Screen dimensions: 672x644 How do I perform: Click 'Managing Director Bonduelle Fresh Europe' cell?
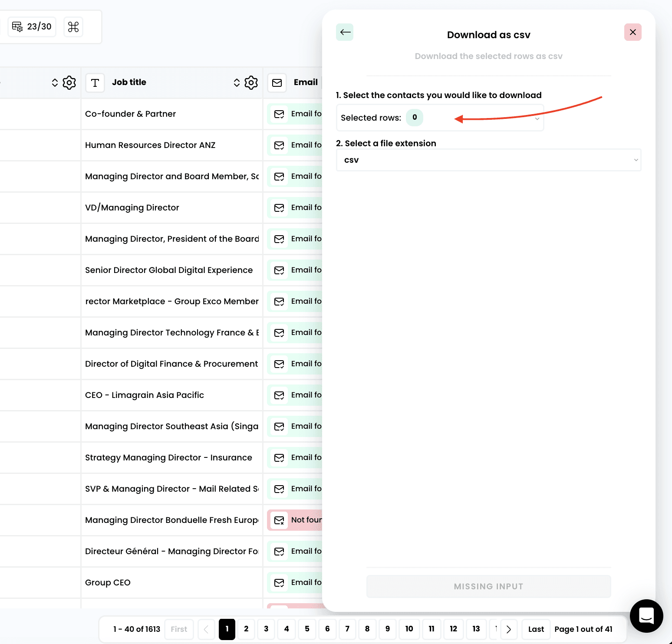click(x=172, y=520)
